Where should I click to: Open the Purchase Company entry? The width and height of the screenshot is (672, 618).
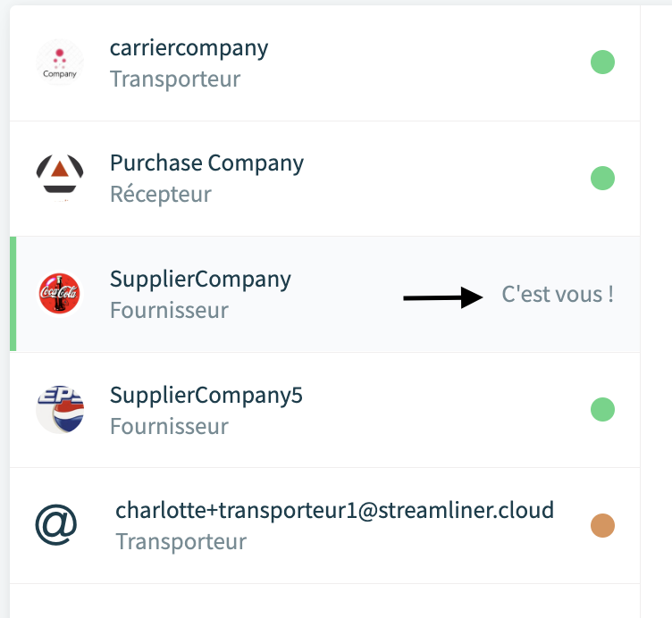click(x=324, y=179)
